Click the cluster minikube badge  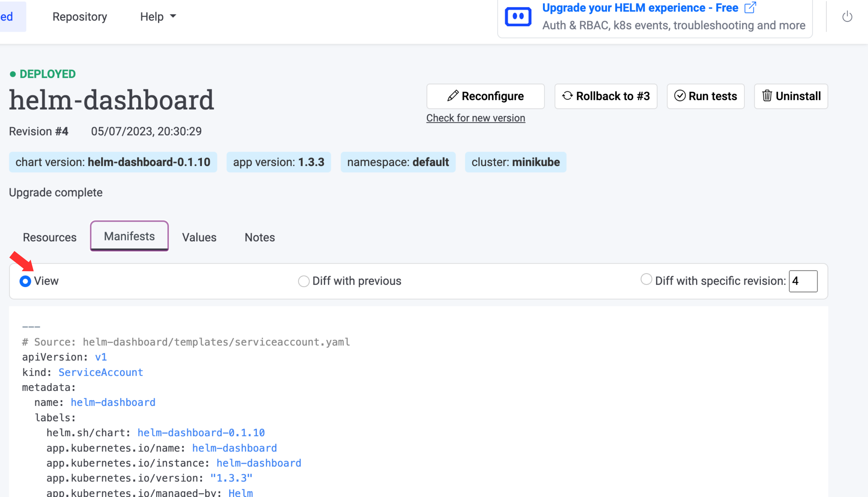click(x=515, y=162)
